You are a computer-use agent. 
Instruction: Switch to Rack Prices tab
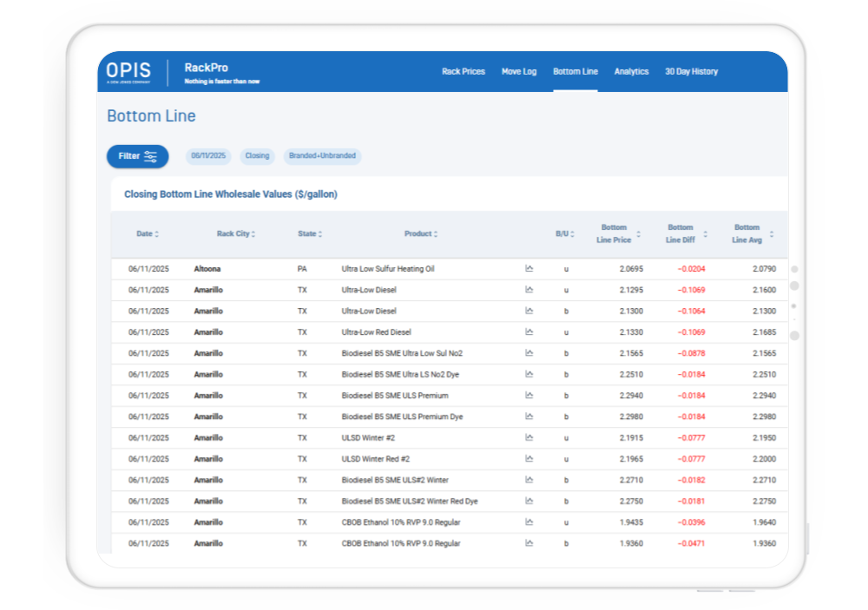tap(464, 72)
